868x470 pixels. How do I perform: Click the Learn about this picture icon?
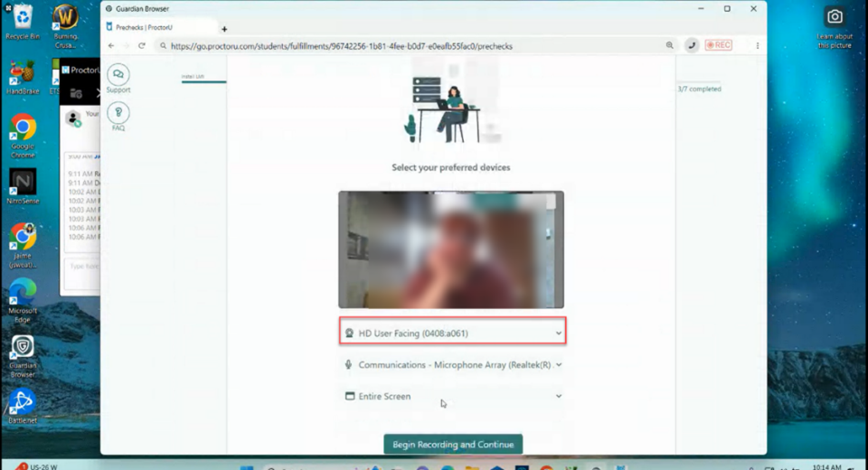[835, 18]
